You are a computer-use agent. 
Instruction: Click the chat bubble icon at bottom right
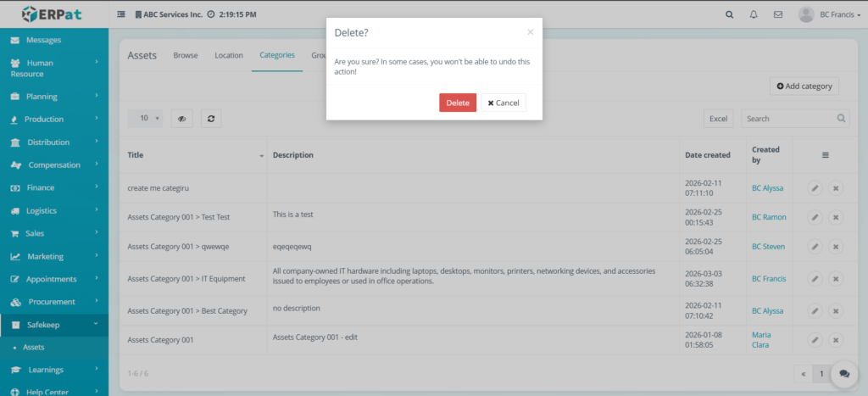(x=843, y=373)
